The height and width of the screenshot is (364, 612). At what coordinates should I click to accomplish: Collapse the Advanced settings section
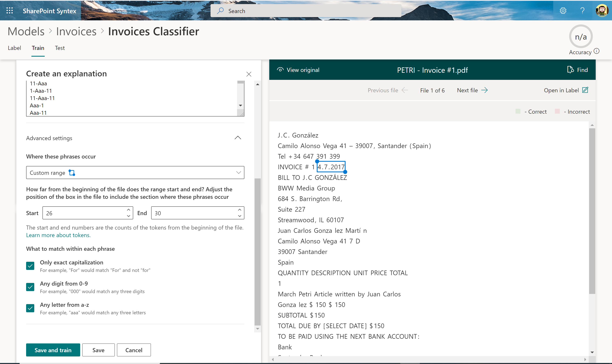(x=237, y=138)
